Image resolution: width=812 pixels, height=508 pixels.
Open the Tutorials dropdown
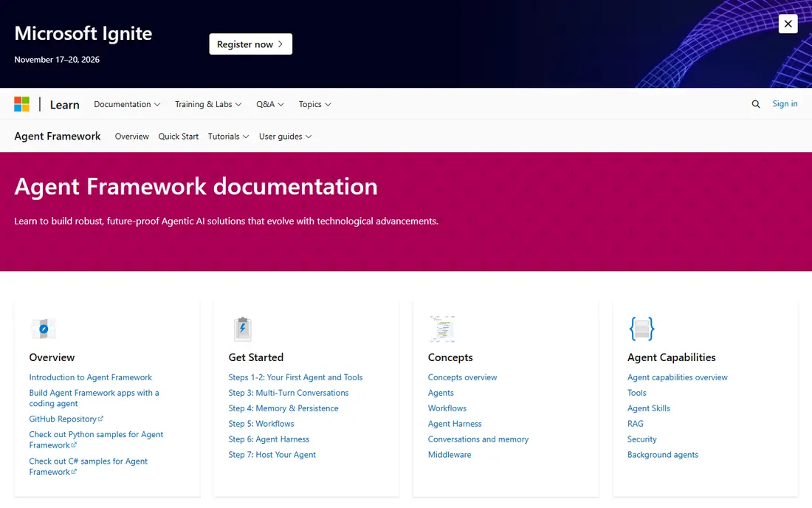pyautogui.click(x=228, y=136)
